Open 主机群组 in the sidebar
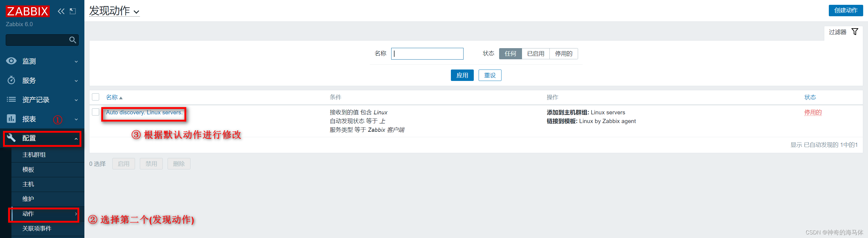 (x=34, y=155)
